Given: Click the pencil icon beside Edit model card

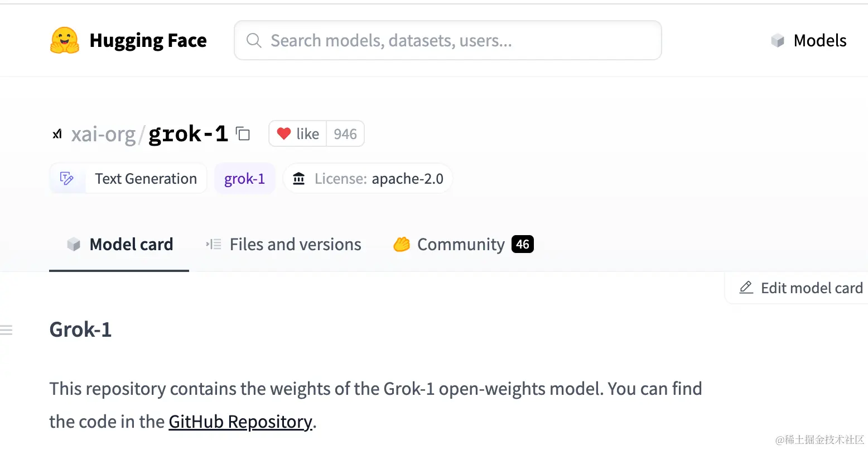Looking at the screenshot, I should (x=746, y=288).
